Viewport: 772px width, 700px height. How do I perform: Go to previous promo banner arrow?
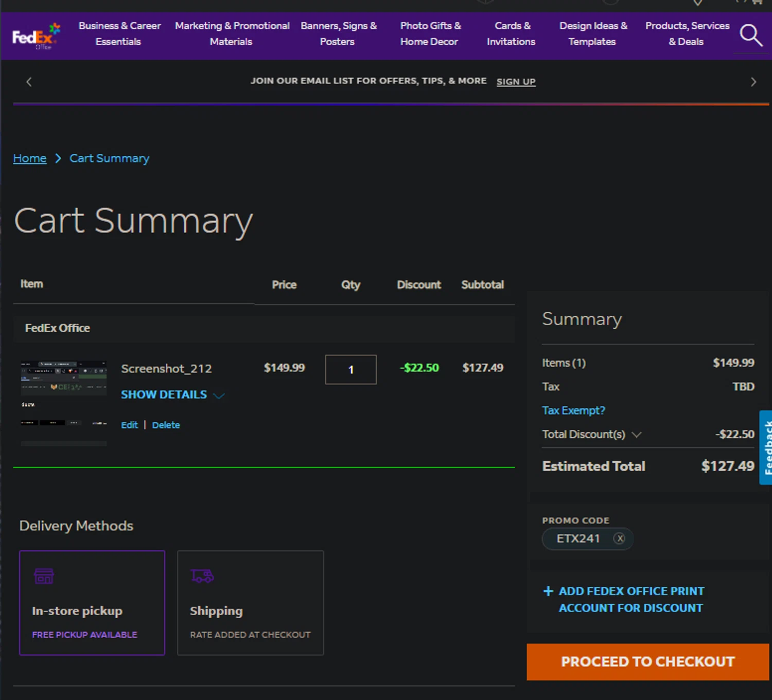pyautogui.click(x=29, y=82)
